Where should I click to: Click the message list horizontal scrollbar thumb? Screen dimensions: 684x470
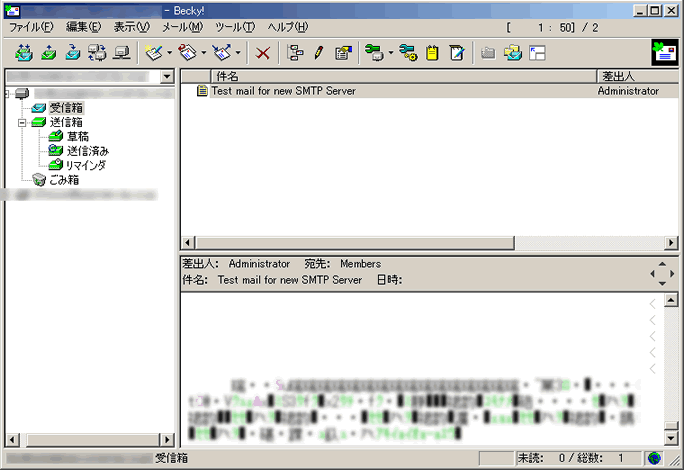355,243
